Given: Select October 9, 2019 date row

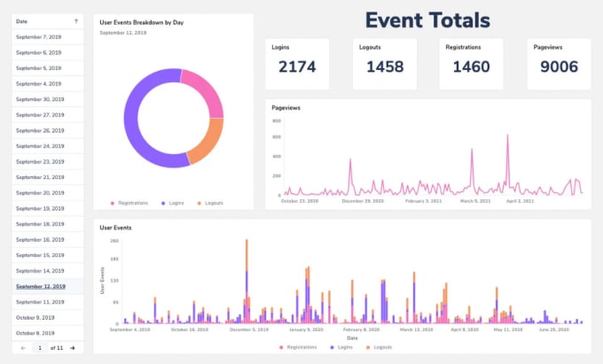Looking at the screenshot, I should click(x=48, y=318).
